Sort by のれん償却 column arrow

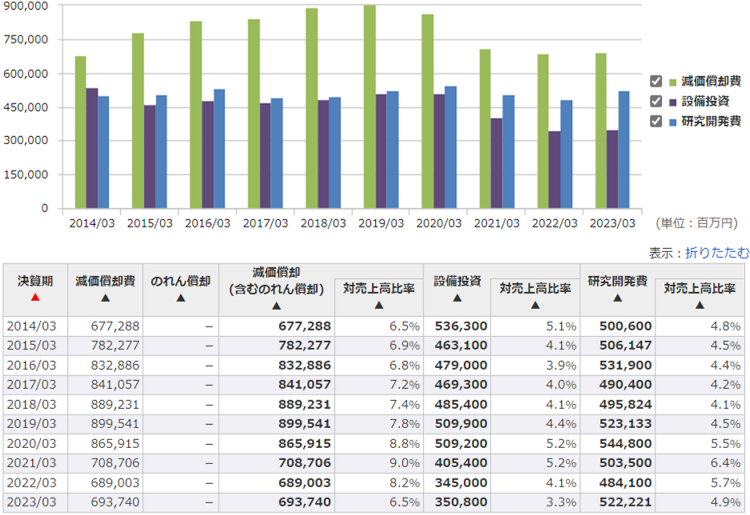(180, 298)
